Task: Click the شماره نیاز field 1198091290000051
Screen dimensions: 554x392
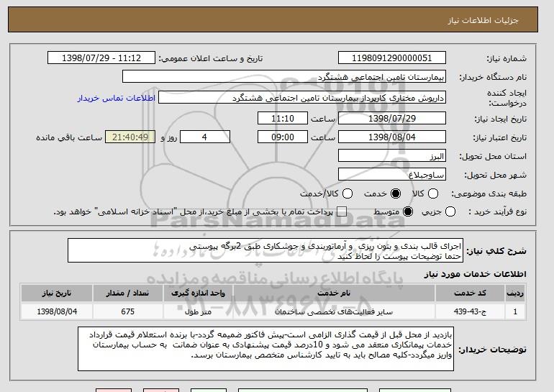Action: [392, 58]
